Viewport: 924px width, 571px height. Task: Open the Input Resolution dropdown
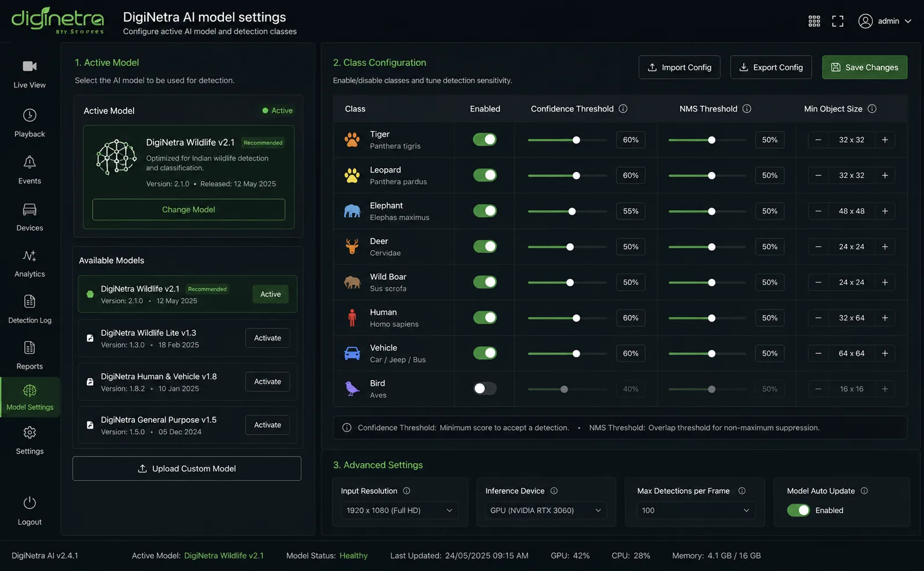pos(399,510)
